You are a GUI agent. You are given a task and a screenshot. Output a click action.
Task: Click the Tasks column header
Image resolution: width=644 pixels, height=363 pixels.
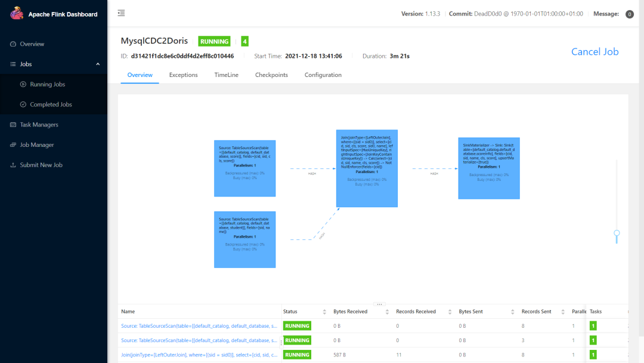tap(596, 312)
